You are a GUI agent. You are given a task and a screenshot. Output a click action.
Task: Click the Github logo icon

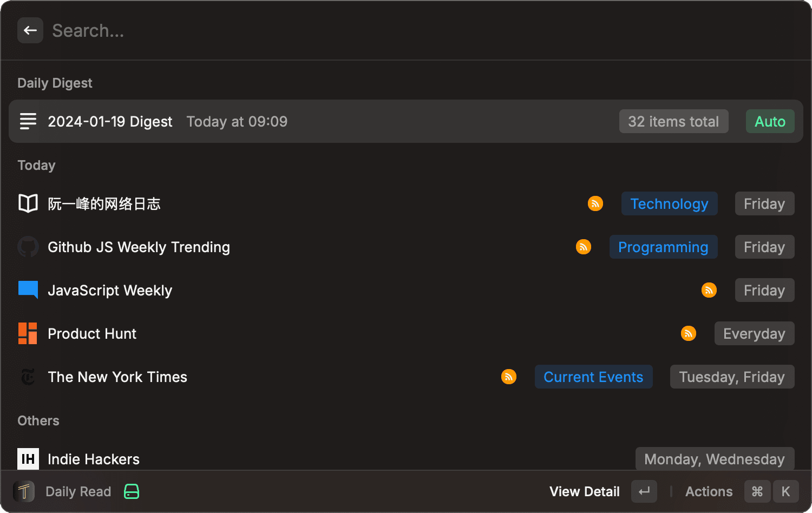pos(28,247)
